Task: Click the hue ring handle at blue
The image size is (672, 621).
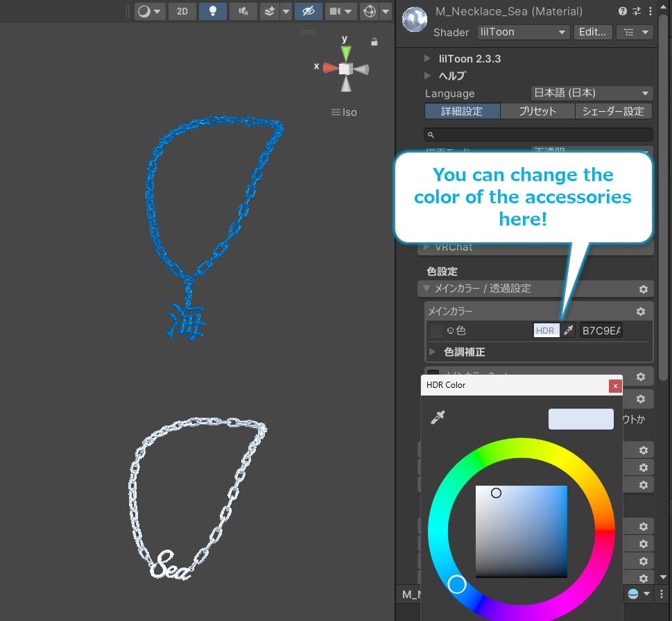Action: click(x=457, y=584)
